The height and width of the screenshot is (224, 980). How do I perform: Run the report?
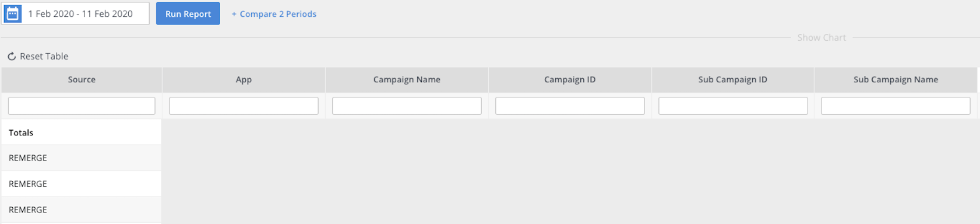coord(188,13)
